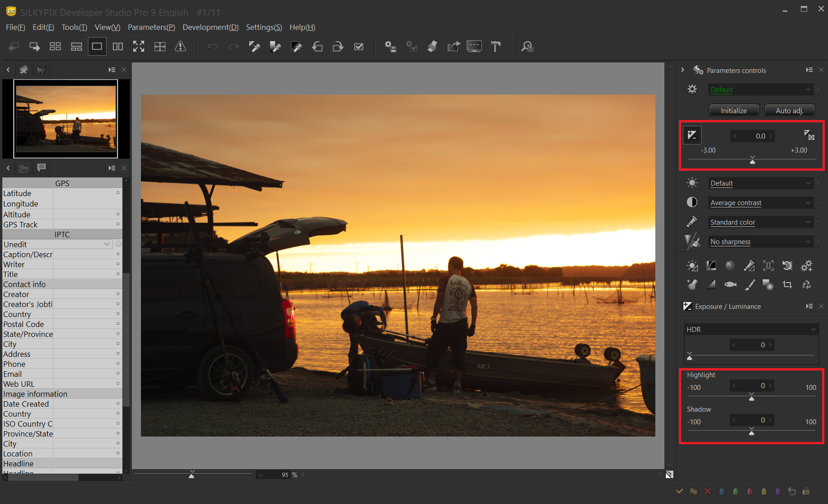Click the Redo arrow in the toolbar
Viewport: 828px width, 504px height.
pyautogui.click(x=233, y=47)
